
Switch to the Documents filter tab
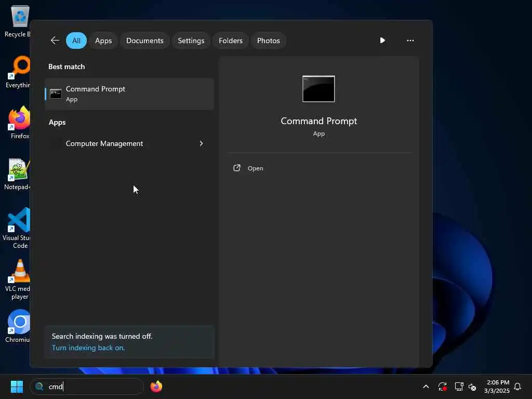pos(144,41)
